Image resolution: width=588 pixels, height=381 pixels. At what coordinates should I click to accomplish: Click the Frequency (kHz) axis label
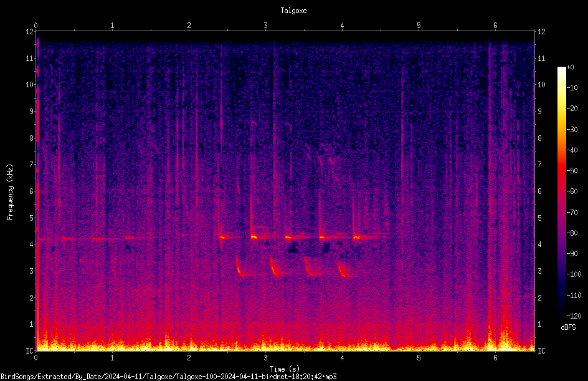(10, 192)
